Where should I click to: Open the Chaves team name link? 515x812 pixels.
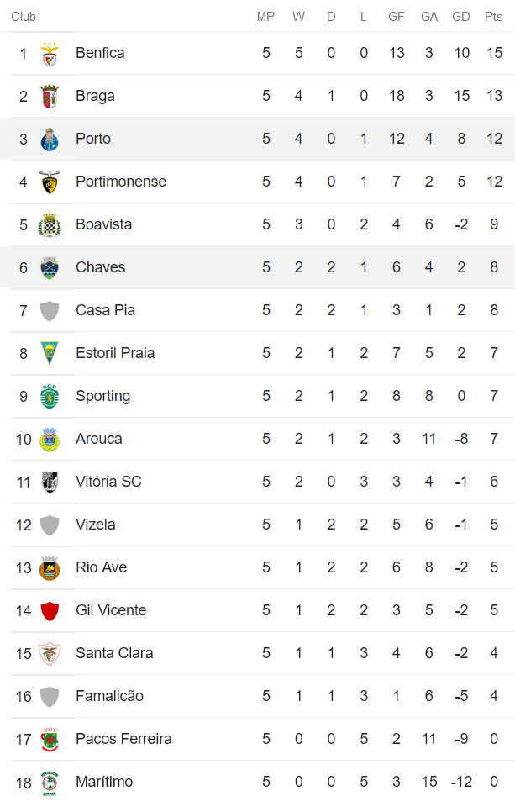pos(100,267)
